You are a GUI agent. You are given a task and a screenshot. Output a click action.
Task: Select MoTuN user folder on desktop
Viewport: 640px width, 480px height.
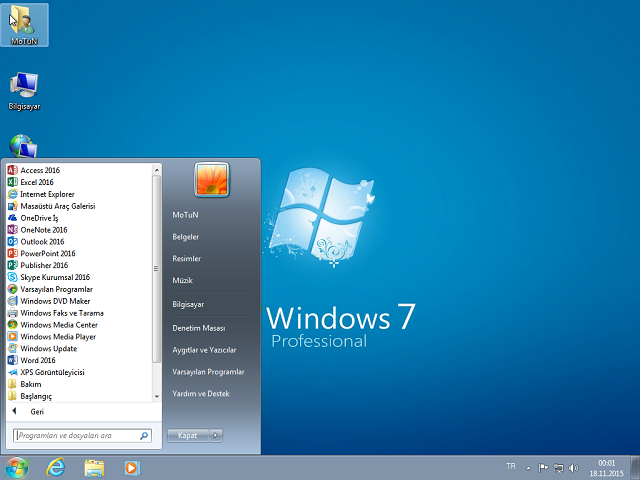point(24,24)
